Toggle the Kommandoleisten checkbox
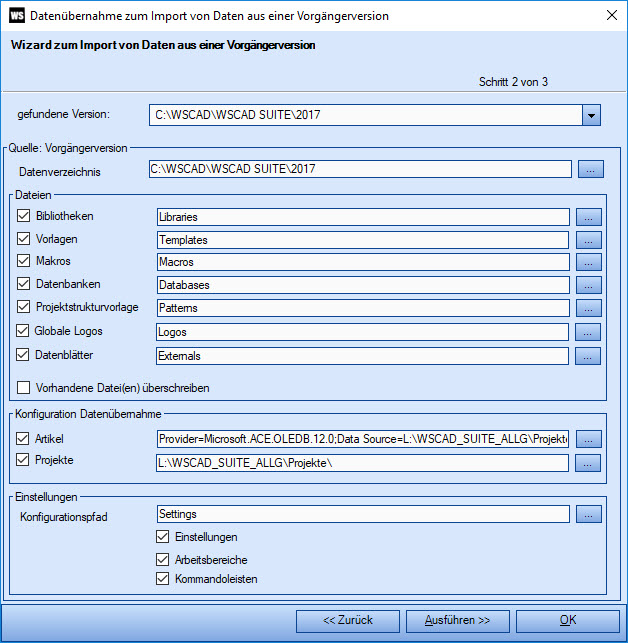 [162, 579]
